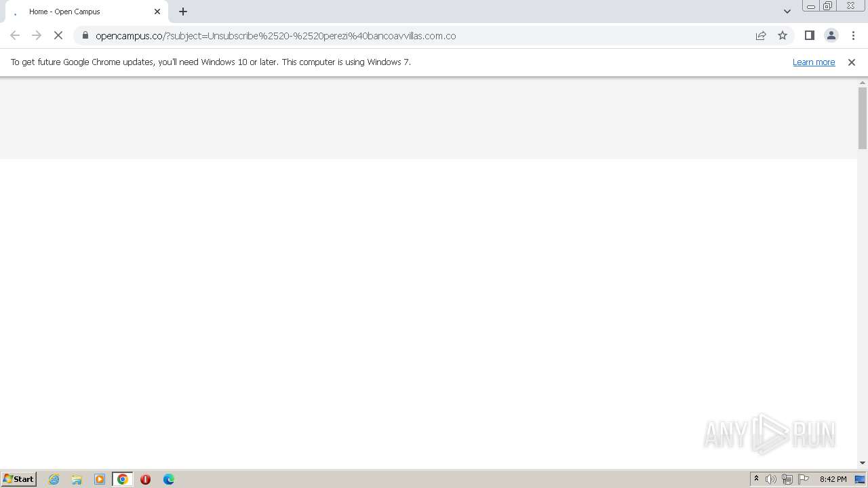Show hidden system tray icons
This screenshot has width=868, height=488.
coord(756,479)
